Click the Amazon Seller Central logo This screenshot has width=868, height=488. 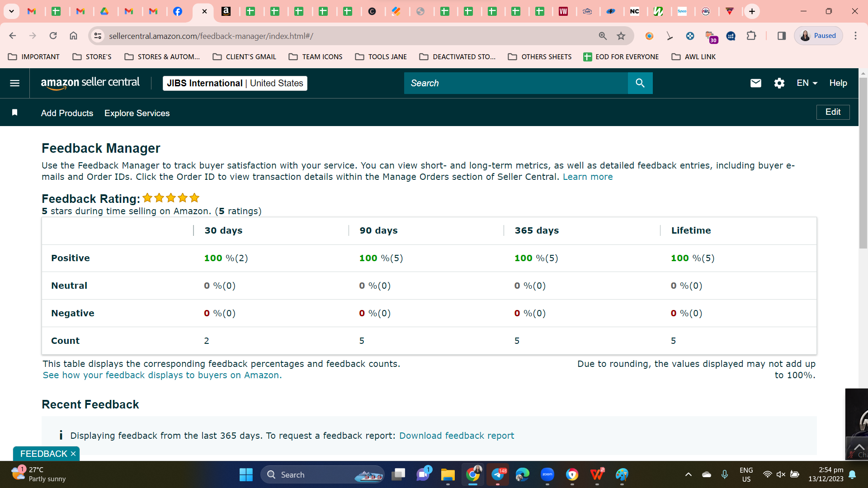click(90, 83)
